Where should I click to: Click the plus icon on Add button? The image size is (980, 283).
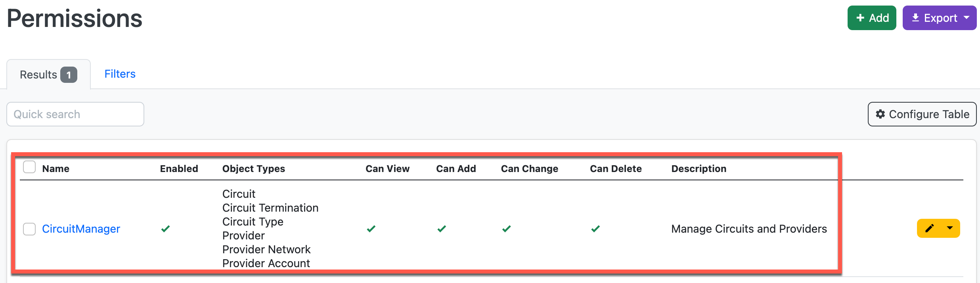pyautogui.click(x=860, y=18)
